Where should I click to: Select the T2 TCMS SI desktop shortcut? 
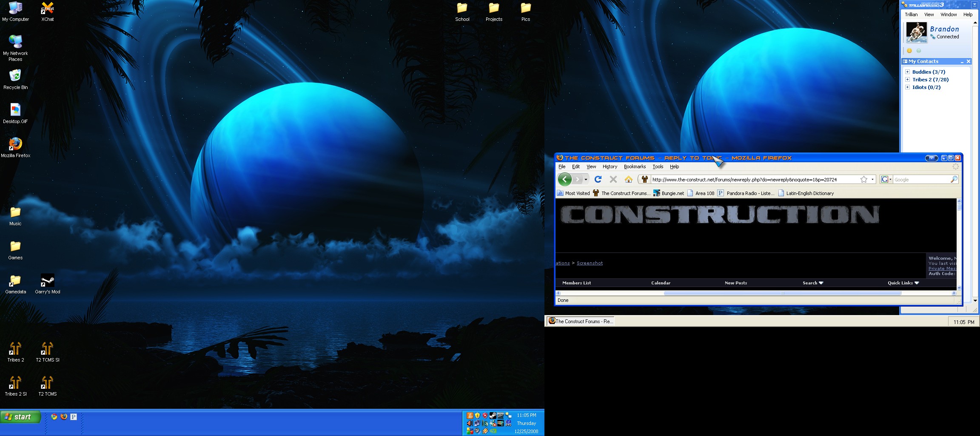47,352
